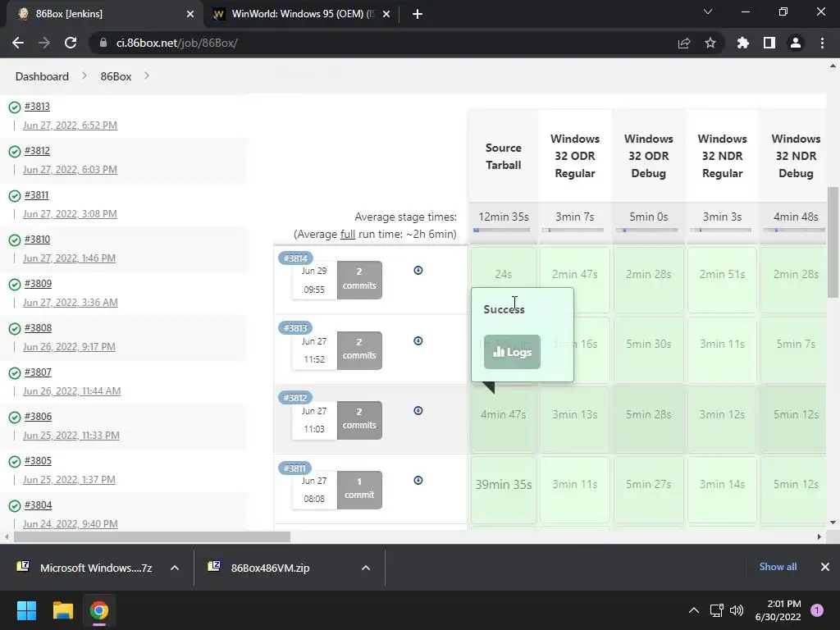The height and width of the screenshot is (630, 840).
Task: Click the full link in average run time
Action: point(348,234)
